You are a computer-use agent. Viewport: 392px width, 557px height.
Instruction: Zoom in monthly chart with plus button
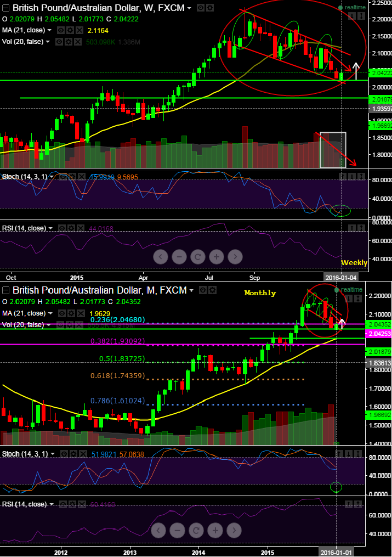coord(214,531)
